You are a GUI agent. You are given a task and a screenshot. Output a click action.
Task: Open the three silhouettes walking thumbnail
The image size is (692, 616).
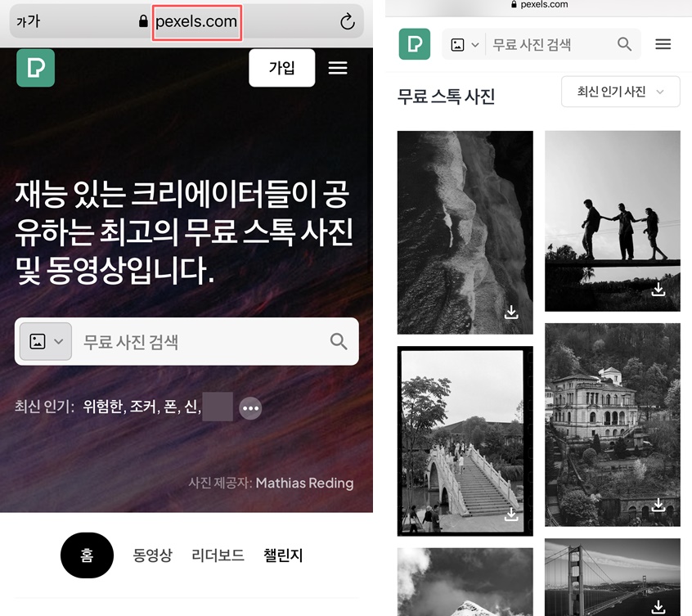[613, 221]
